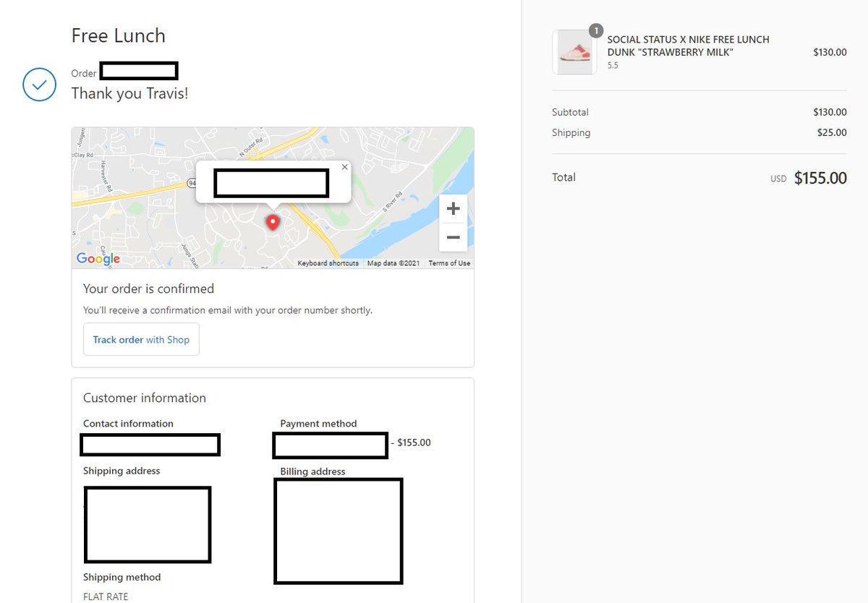The image size is (868, 603).
Task: Click the Strawberry Milk Dunk thumbnail
Action: (574, 52)
